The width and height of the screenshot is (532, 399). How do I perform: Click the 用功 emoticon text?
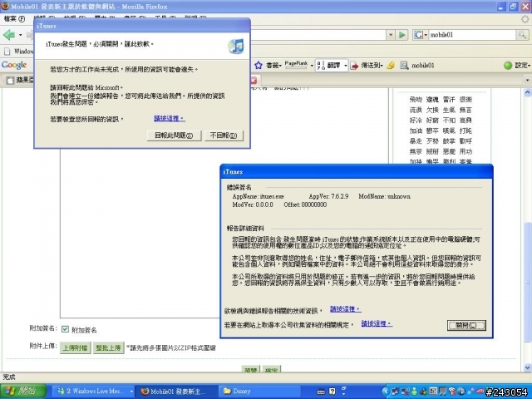pos(465,151)
